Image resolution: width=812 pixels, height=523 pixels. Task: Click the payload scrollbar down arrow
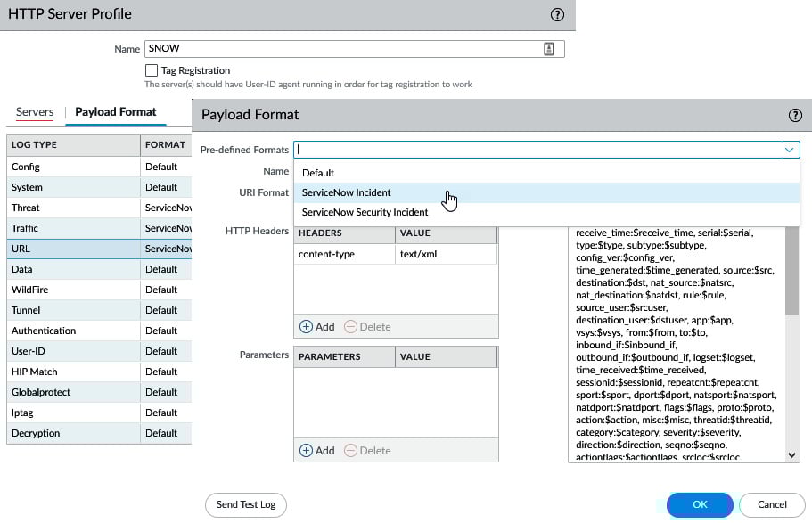[x=791, y=455]
